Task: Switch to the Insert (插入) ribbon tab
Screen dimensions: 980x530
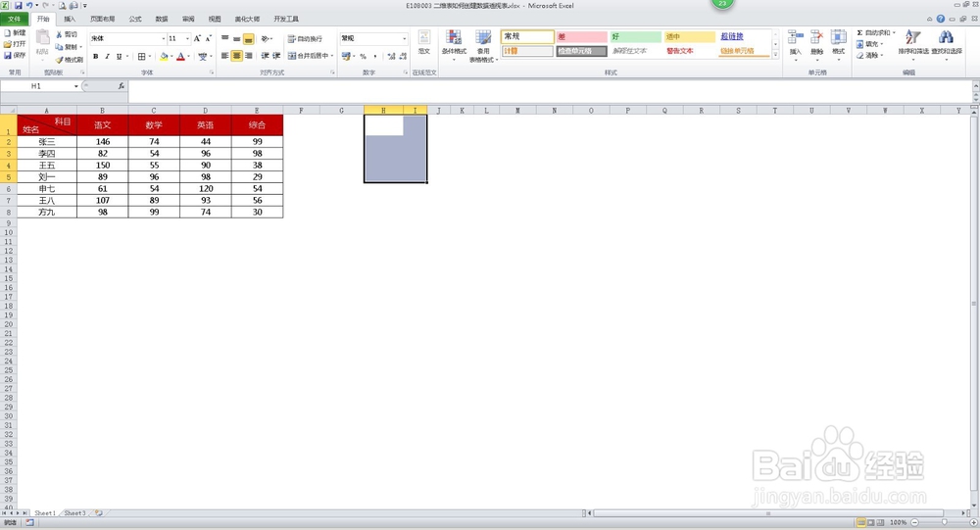Action: tap(70, 20)
